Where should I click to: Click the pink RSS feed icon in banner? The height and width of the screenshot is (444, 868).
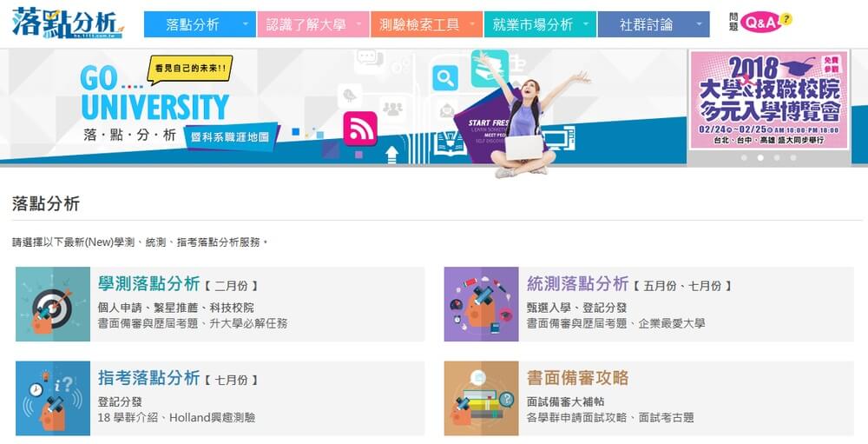pyautogui.click(x=360, y=128)
